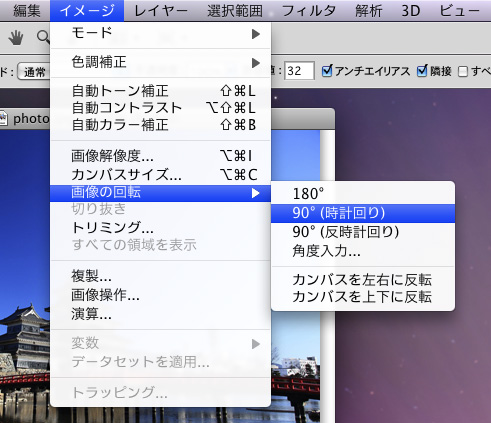The width and height of the screenshot is (491, 423).
Task: Open the 通常 mode dropdown
Action: coord(34,71)
